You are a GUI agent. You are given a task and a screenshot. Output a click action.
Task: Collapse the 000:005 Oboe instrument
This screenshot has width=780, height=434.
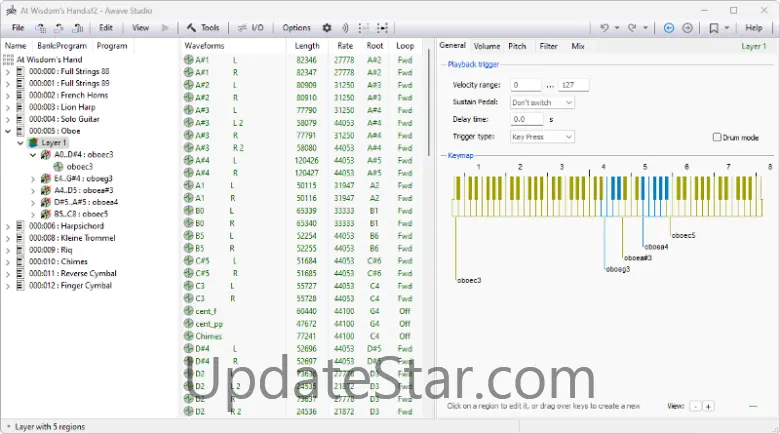click(7, 131)
